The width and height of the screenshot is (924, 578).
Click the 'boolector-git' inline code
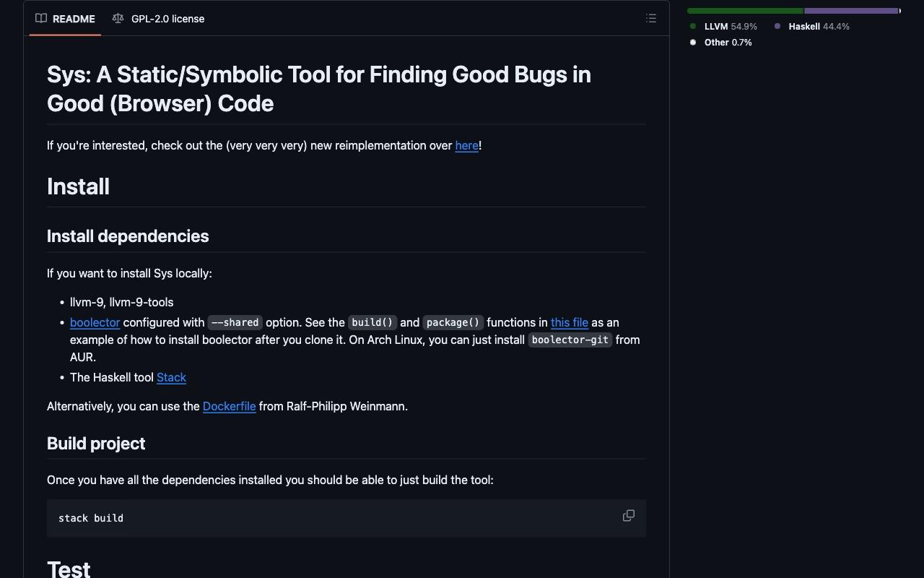[570, 340]
